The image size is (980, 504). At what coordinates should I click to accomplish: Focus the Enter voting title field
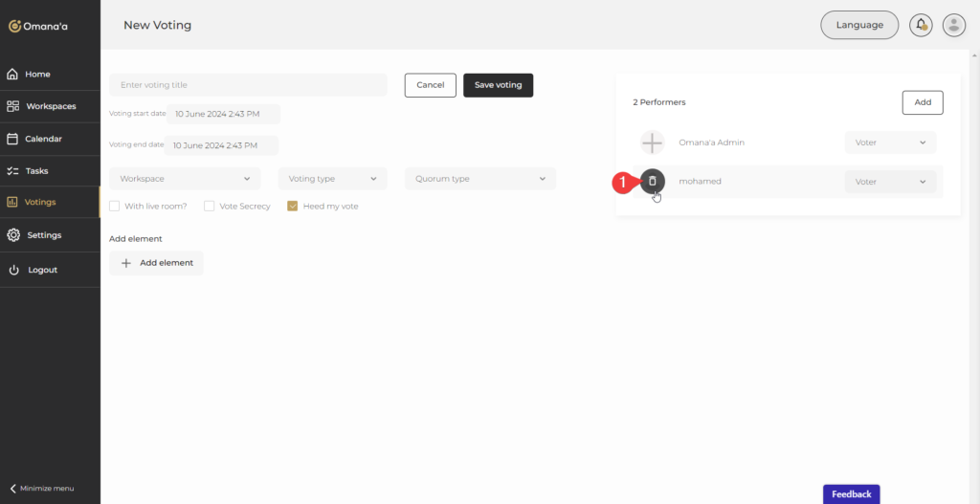coord(248,85)
